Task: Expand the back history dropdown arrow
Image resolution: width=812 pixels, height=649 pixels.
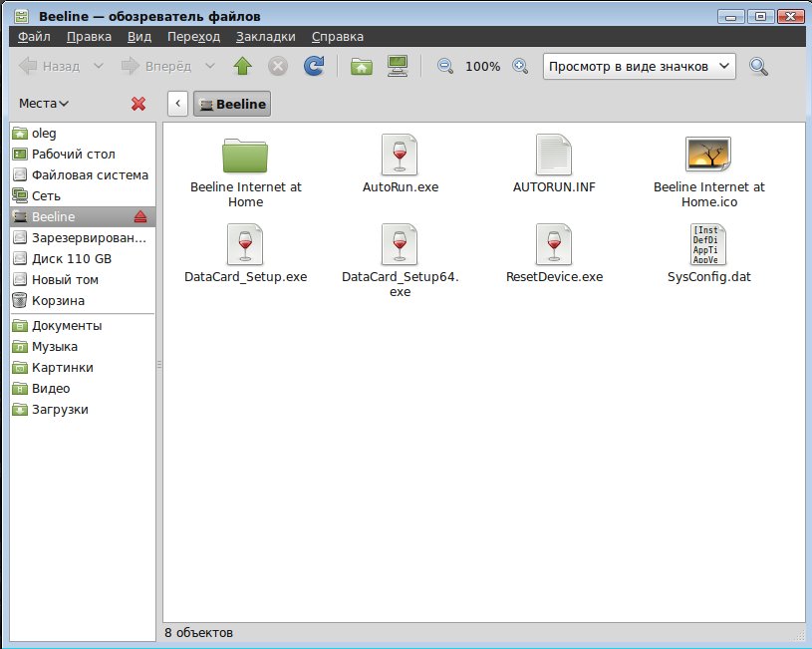Action: click(x=99, y=67)
